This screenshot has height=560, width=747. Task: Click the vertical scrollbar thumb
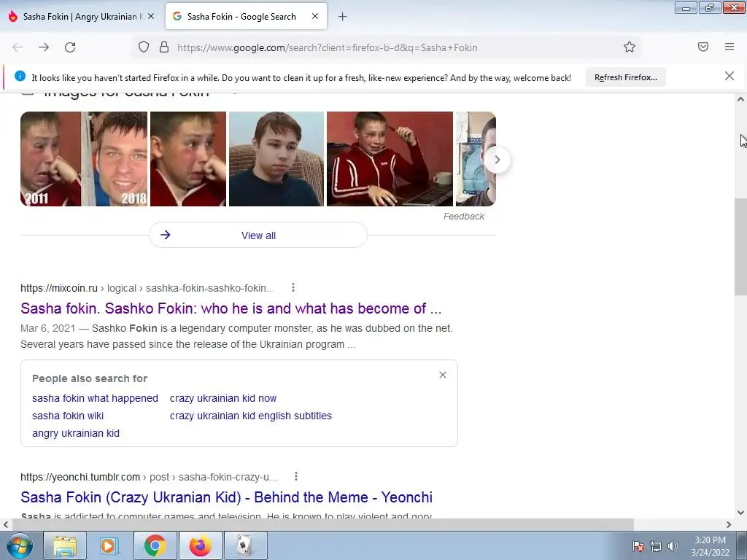740,246
